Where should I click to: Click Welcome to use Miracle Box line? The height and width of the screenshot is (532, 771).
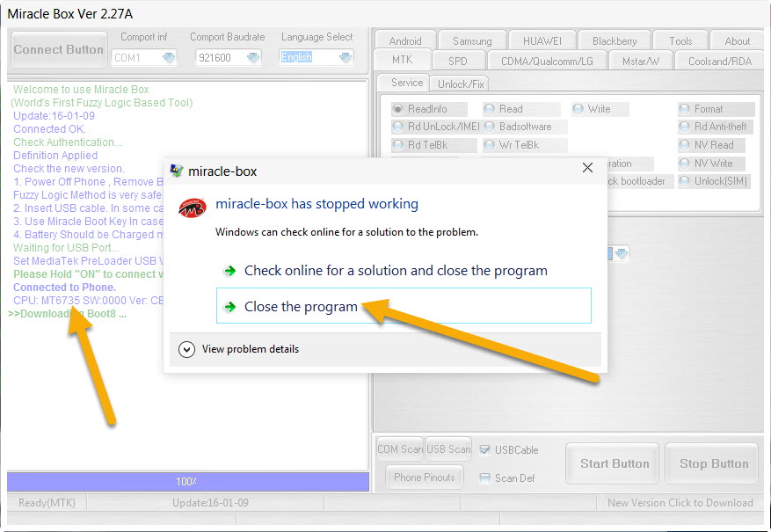tap(81, 90)
